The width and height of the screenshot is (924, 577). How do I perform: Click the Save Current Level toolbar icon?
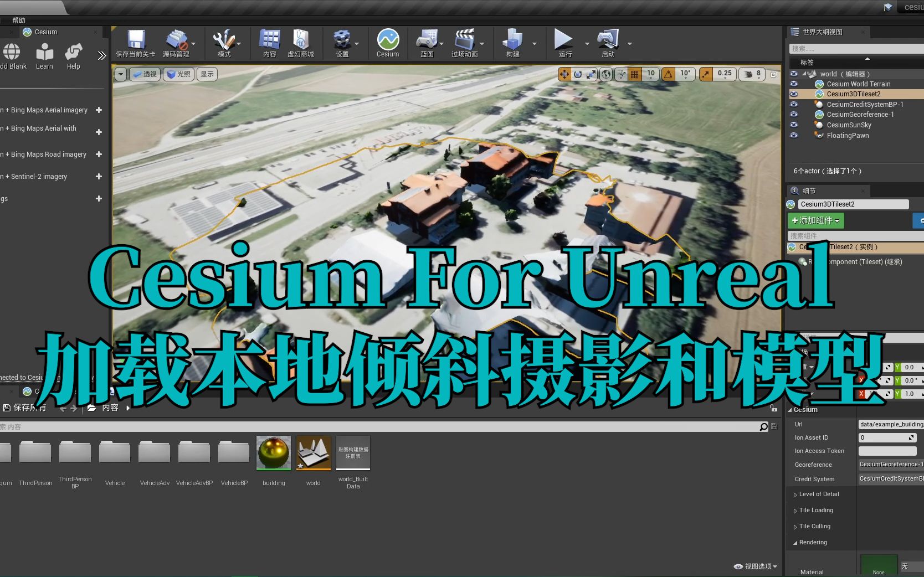point(135,40)
